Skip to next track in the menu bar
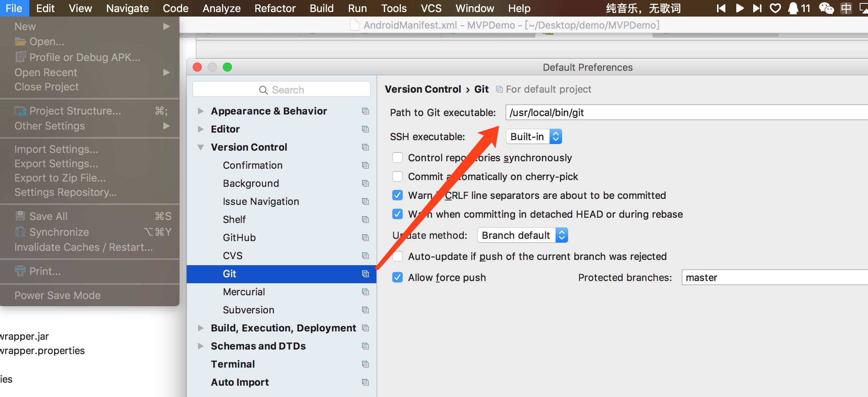Viewport: 868px width, 397px height. (x=757, y=8)
